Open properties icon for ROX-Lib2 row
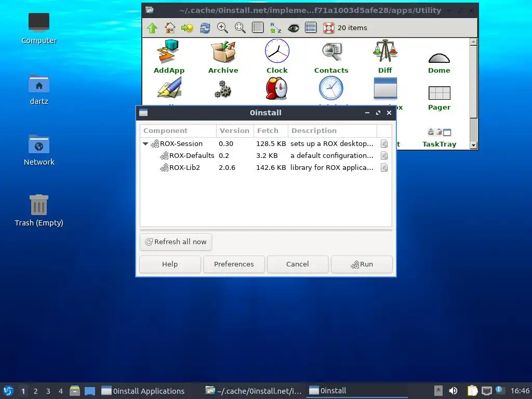The width and height of the screenshot is (532, 399). pyautogui.click(x=384, y=168)
